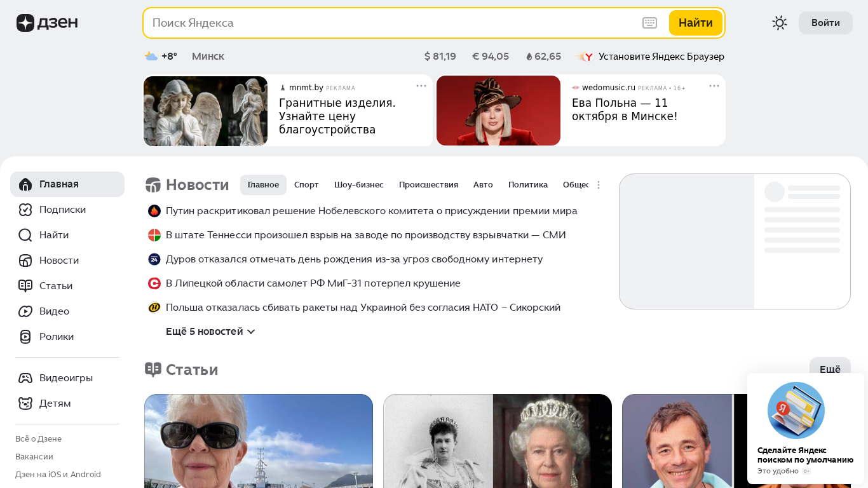Click the Главная home icon in sidebar
The image size is (868, 488).
point(25,184)
